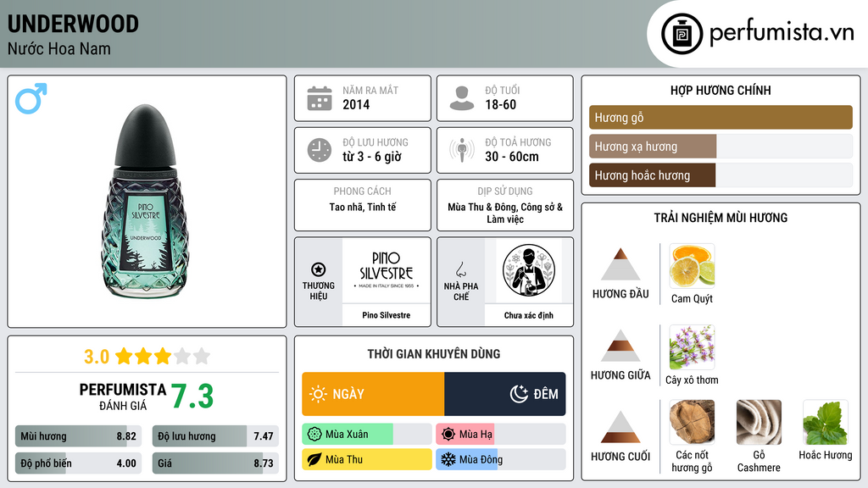Click the clock icon for Độ lưu hương
Screen dimensions: 868x488
pyautogui.click(x=320, y=150)
